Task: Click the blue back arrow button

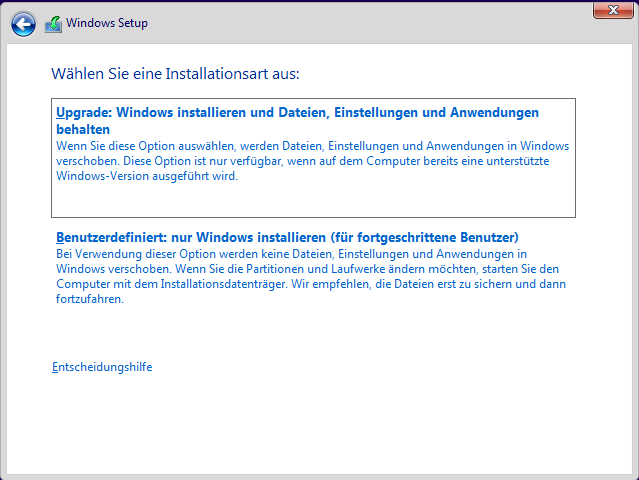Action: 23,24
